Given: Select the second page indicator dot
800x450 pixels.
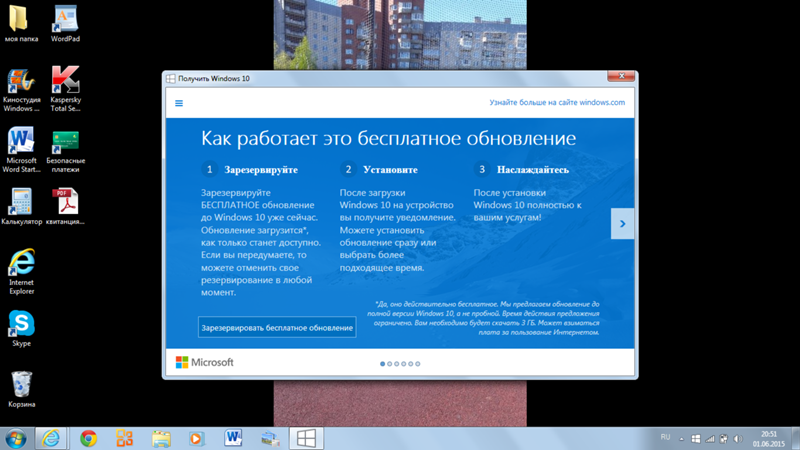Looking at the screenshot, I should (x=390, y=364).
